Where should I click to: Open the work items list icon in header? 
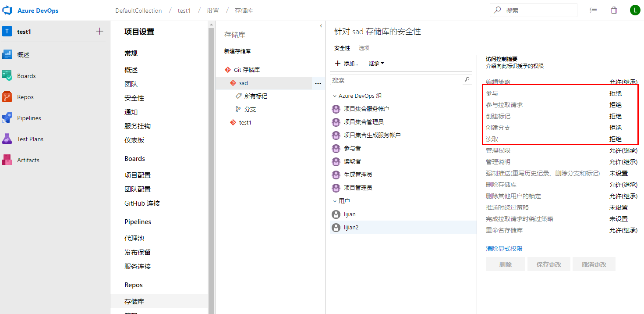(593, 10)
